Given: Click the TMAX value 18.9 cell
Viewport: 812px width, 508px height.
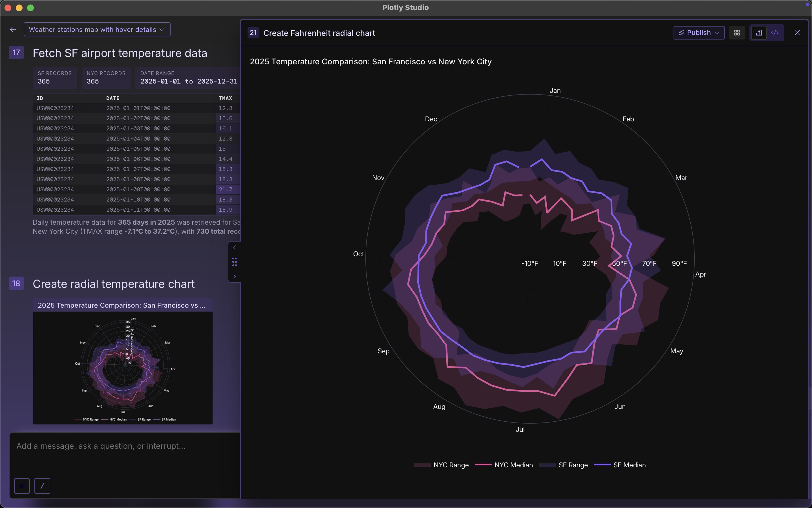Looking at the screenshot, I should (228, 210).
